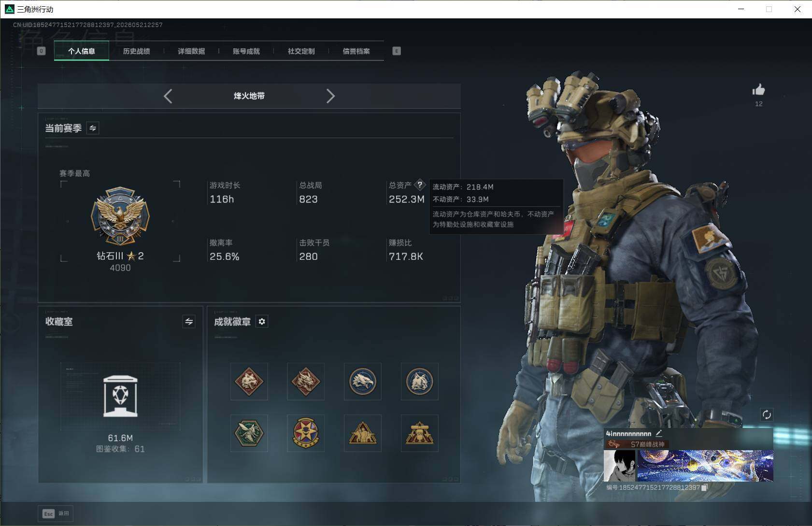Click the 总战局 823 stat
This screenshot has height=526, width=812.
coord(310,193)
